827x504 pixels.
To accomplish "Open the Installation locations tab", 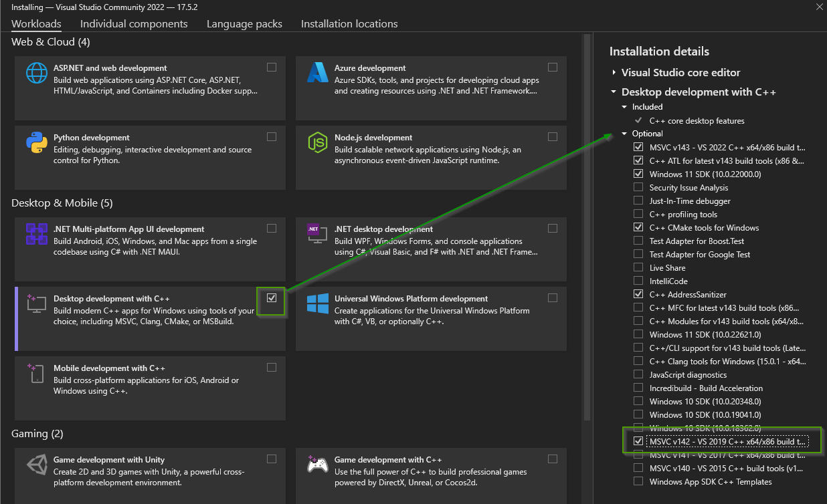I will click(349, 24).
